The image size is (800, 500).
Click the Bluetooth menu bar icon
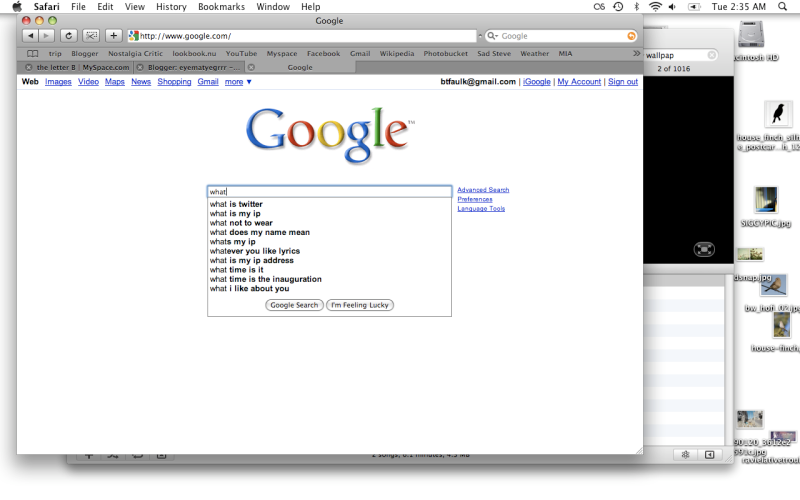click(636, 7)
